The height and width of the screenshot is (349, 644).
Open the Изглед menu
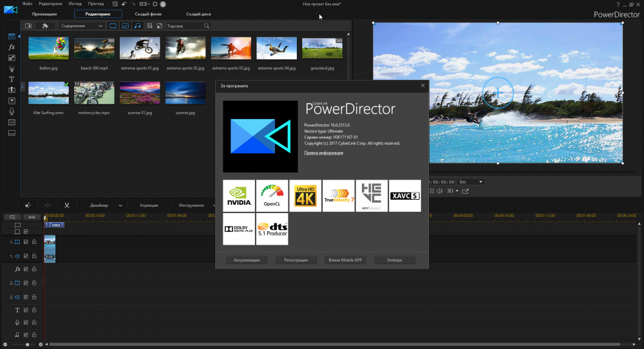75,4
